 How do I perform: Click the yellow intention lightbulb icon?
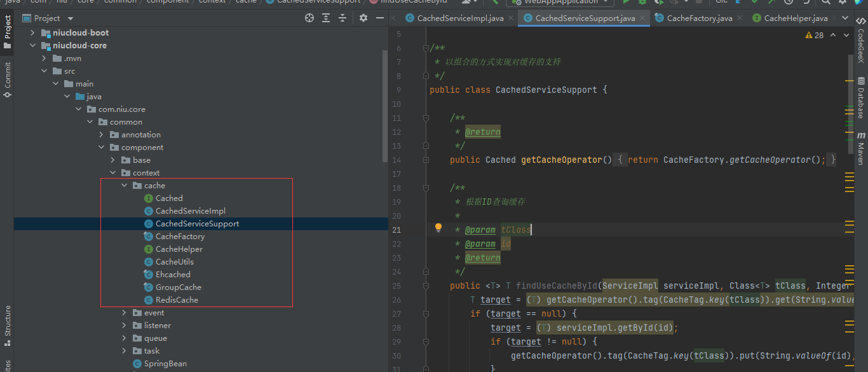(x=438, y=228)
